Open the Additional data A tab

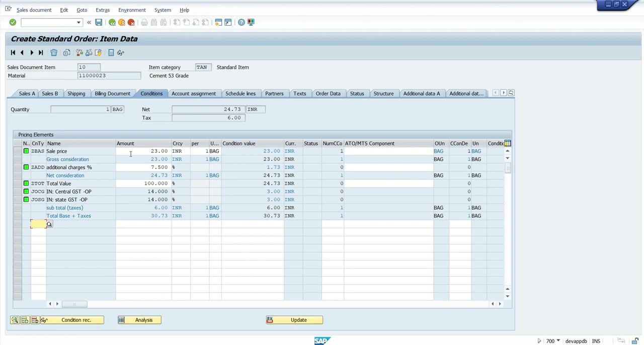click(422, 94)
